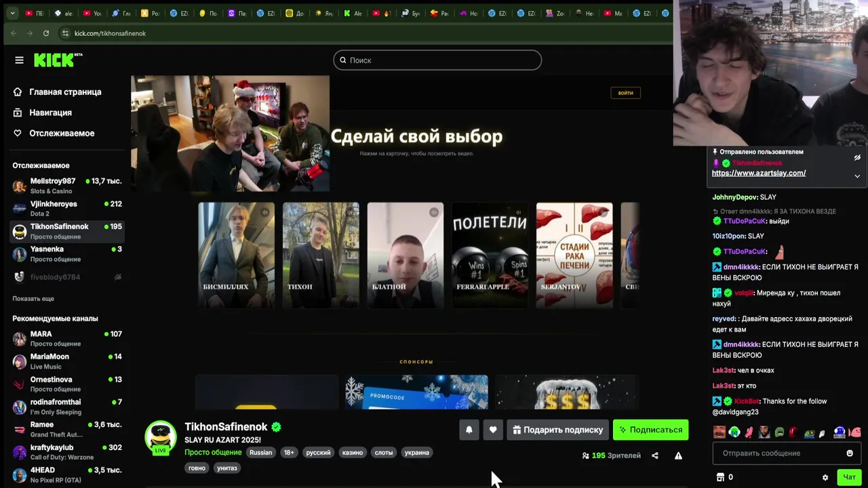Open the channel shop gift icon
The width and height of the screenshot is (868, 488).
pos(720,477)
